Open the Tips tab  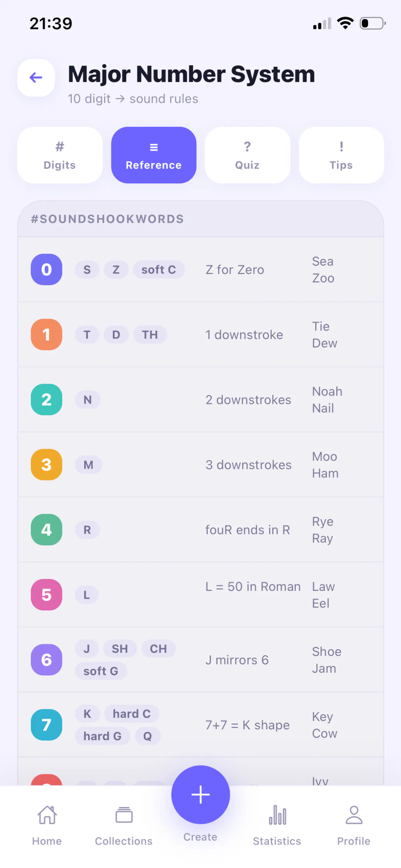coord(341,155)
